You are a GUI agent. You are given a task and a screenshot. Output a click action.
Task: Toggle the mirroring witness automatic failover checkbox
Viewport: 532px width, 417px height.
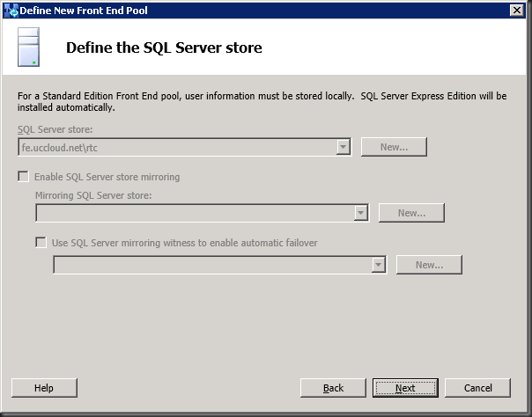tap(41, 243)
